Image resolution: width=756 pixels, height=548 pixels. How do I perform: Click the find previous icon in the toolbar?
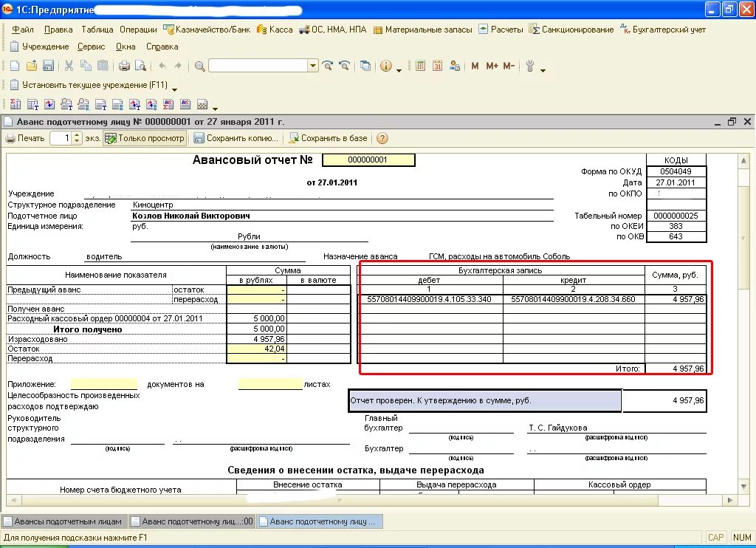point(344,66)
